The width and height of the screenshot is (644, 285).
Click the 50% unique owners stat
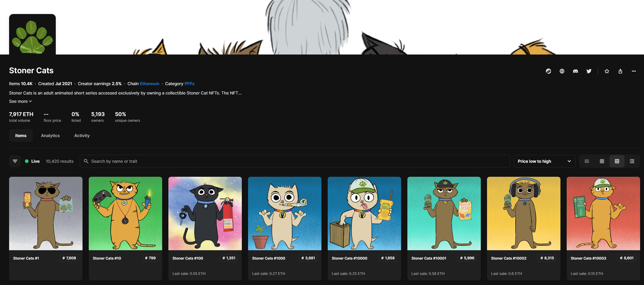coord(127,117)
